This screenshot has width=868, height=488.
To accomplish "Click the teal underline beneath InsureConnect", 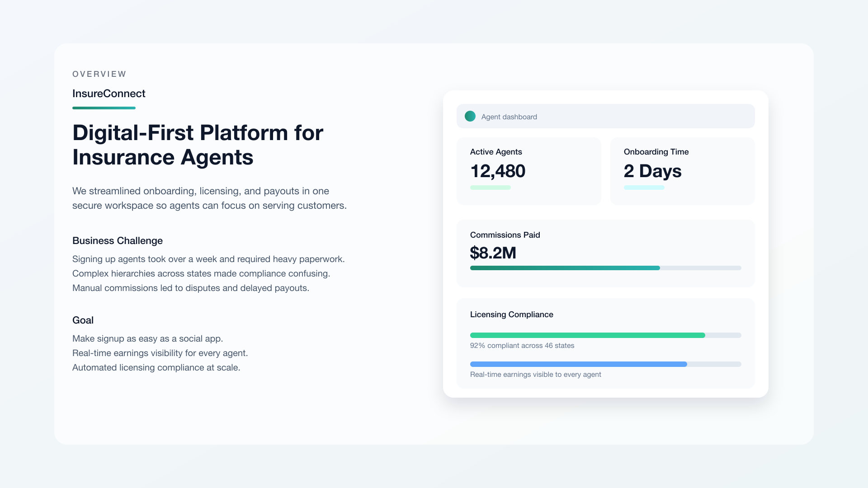I will click(104, 108).
